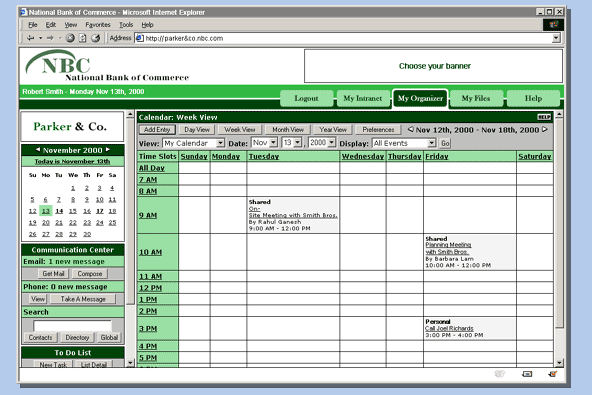592x395 pixels.
Task: Click the Home icon in browser toolbar
Action: pyautogui.click(x=96, y=38)
